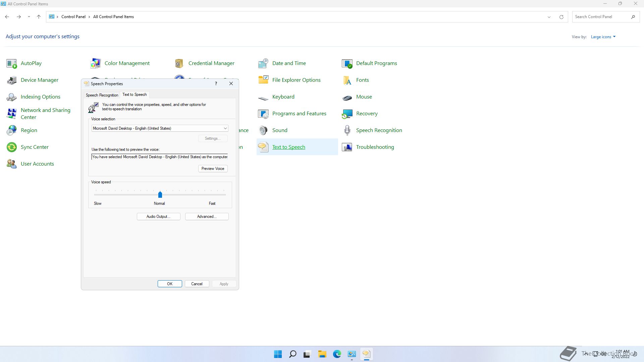Go up one folder level

[39, 17]
